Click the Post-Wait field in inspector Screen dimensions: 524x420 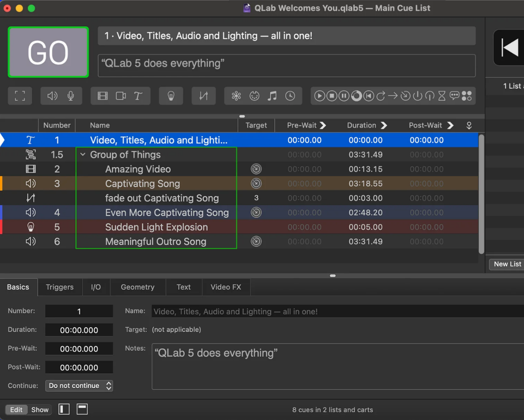click(79, 367)
